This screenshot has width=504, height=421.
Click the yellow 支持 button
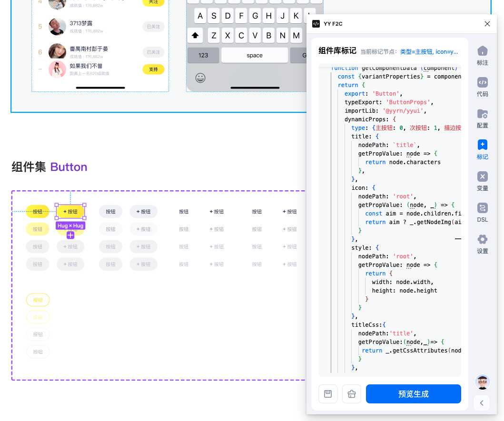pyautogui.click(x=153, y=69)
